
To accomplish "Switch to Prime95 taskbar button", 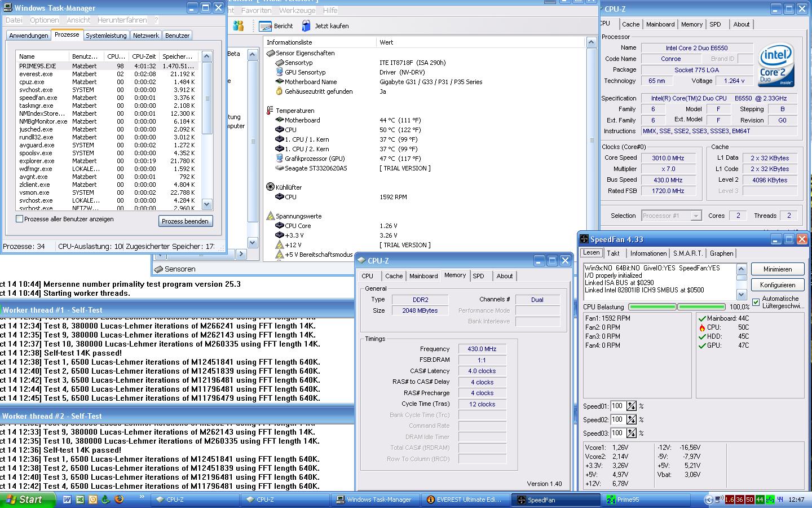I will (647, 500).
